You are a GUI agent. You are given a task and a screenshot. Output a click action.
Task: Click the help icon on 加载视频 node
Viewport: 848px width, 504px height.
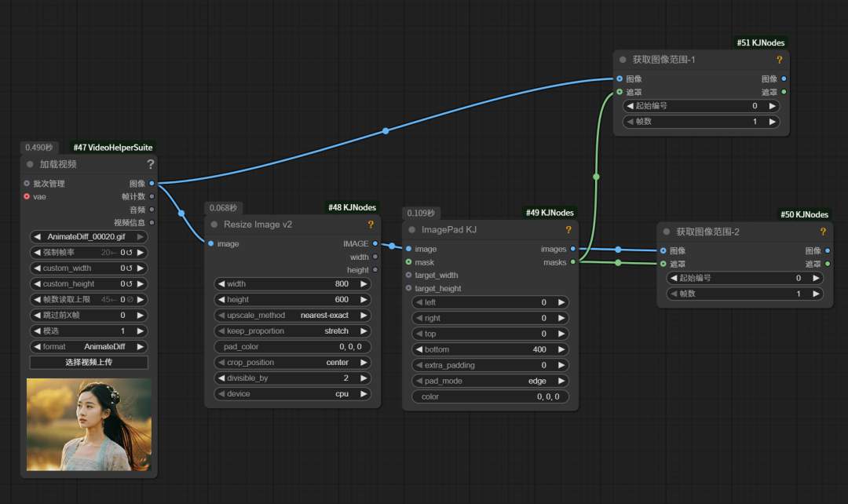pyautogui.click(x=151, y=165)
